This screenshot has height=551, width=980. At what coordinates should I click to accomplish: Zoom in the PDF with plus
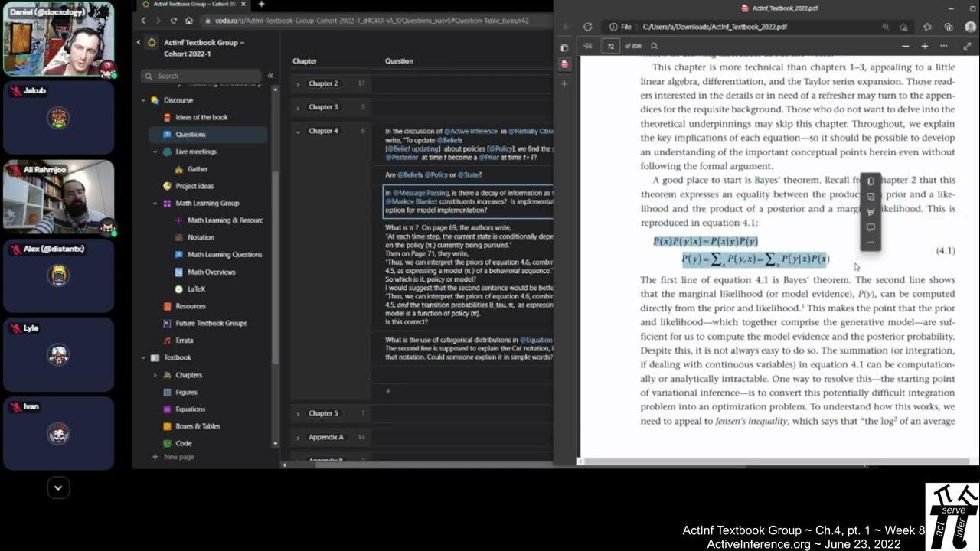pyautogui.click(x=924, y=46)
